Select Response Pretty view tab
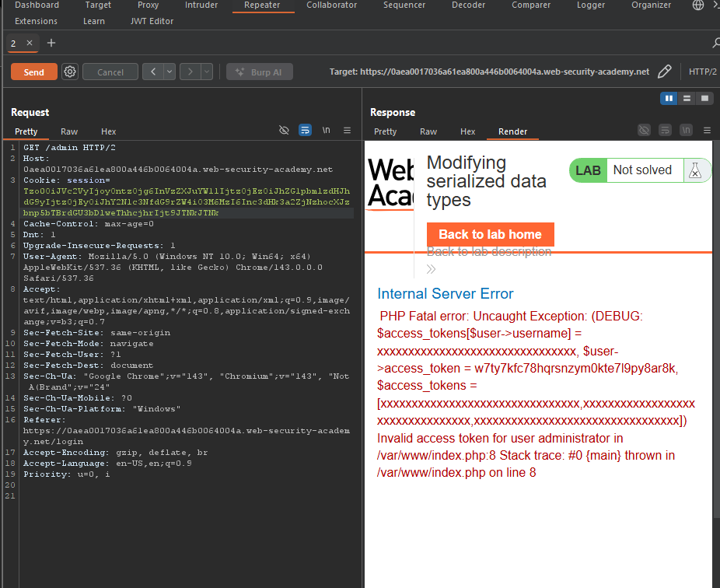 (385, 131)
